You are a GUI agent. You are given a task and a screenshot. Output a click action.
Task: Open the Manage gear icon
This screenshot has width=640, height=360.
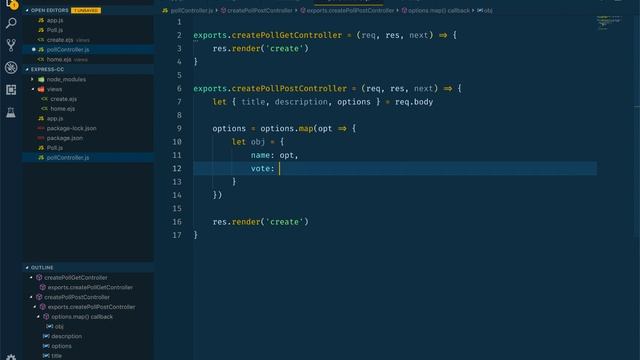(11, 357)
